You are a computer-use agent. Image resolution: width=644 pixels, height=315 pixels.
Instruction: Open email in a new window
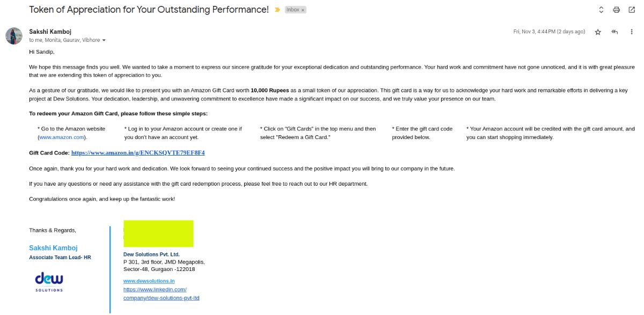632,10
